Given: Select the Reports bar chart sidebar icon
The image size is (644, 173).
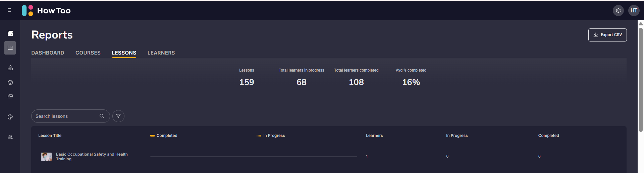Looking at the screenshot, I should [x=10, y=48].
